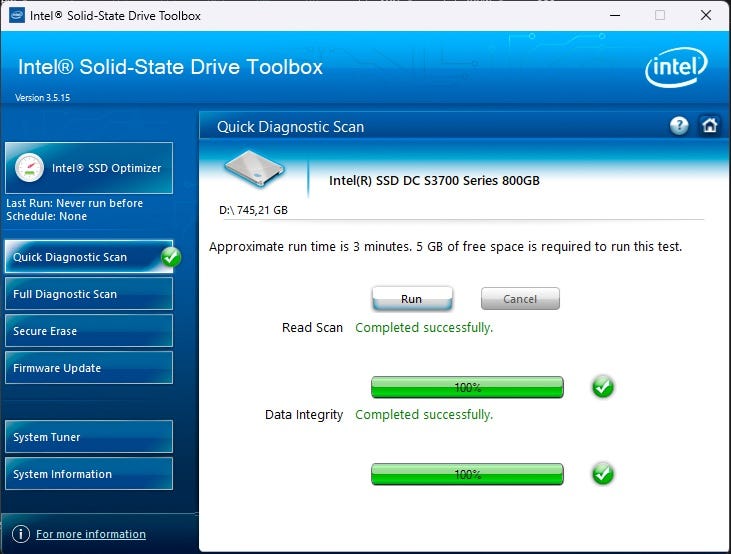Image resolution: width=731 pixels, height=554 pixels.
Task: Click the green checkmark beside the lower 100% bar
Action: coord(603,474)
